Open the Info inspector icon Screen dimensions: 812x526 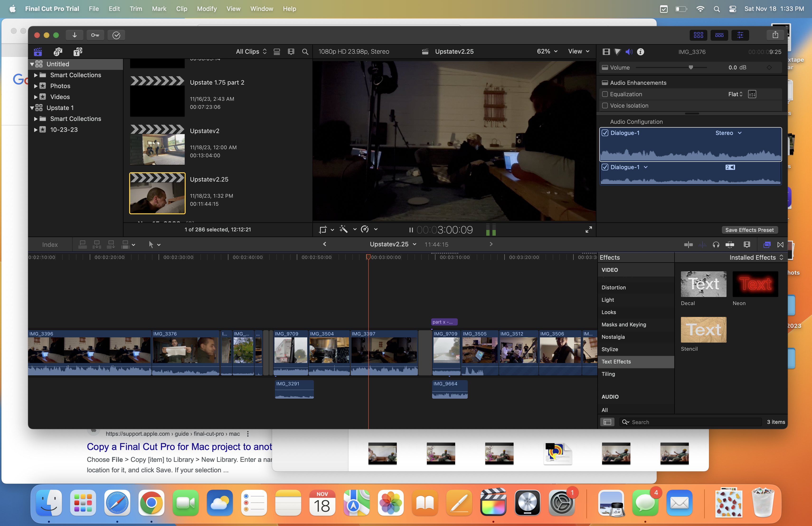(x=640, y=52)
